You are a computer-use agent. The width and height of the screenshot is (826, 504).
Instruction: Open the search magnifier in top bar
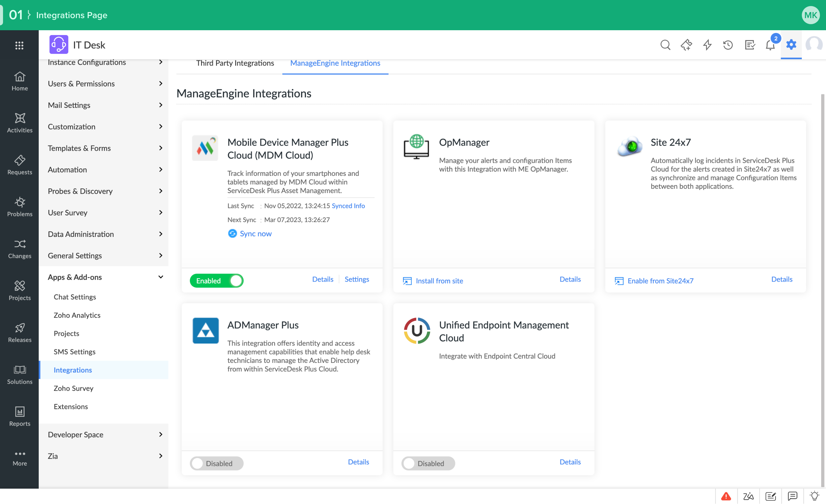[x=665, y=45]
